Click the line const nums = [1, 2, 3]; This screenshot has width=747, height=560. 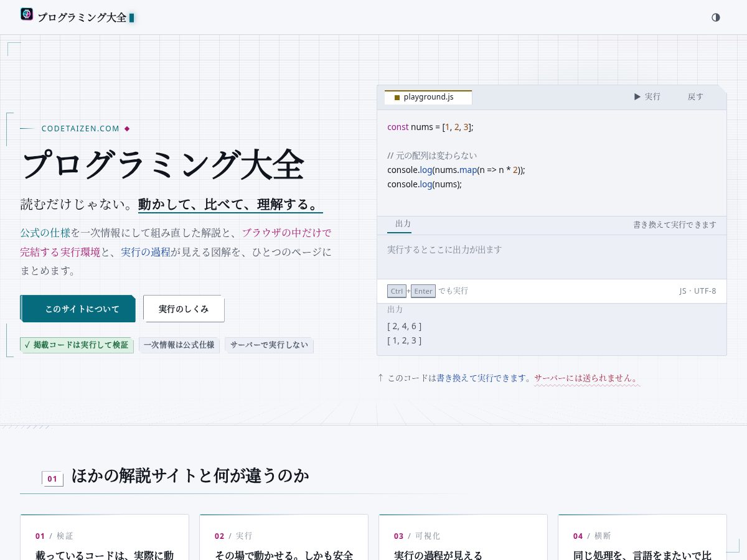(x=430, y=127)
